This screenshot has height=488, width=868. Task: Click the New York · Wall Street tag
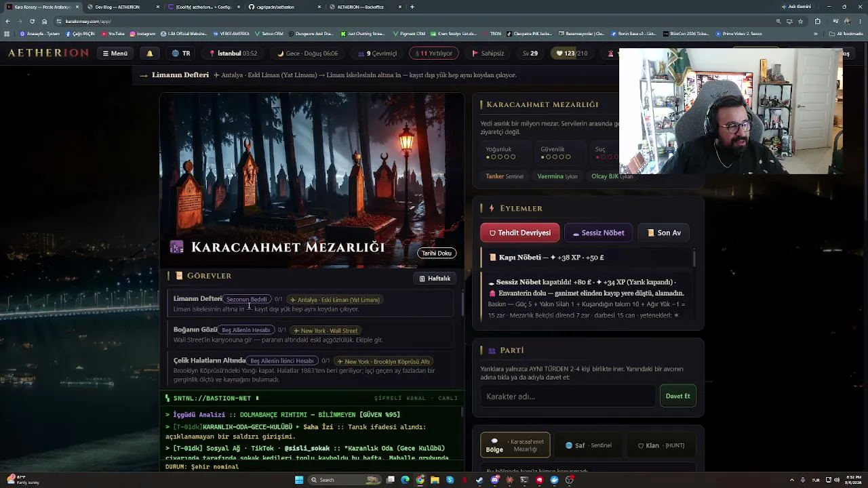click(325, 330)
